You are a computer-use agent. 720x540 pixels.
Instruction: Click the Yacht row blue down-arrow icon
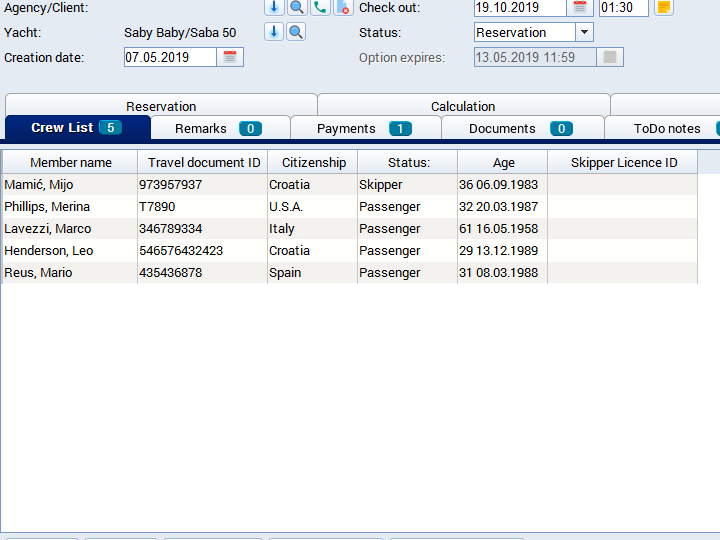tap(274, 32)
